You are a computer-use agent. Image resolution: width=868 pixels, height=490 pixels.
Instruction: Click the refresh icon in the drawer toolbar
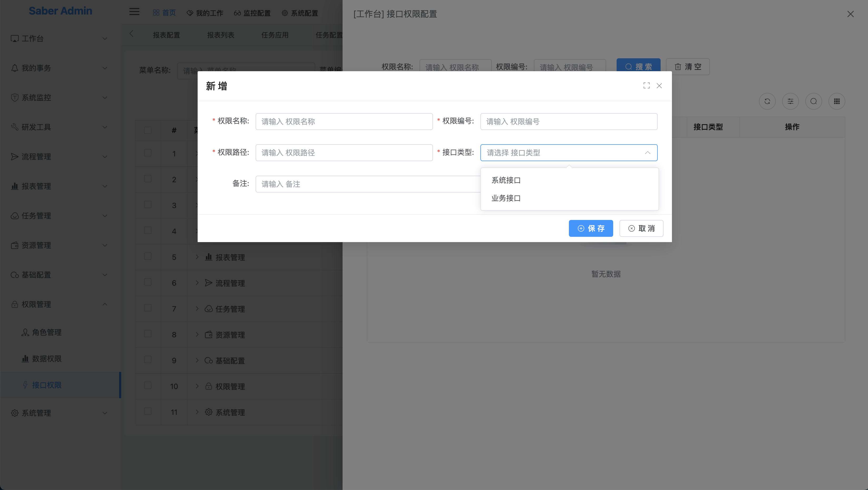coord(767,101)
